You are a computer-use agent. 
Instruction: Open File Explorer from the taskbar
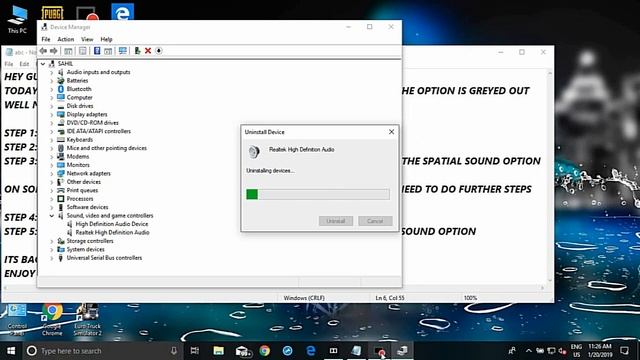coord(218,351)
